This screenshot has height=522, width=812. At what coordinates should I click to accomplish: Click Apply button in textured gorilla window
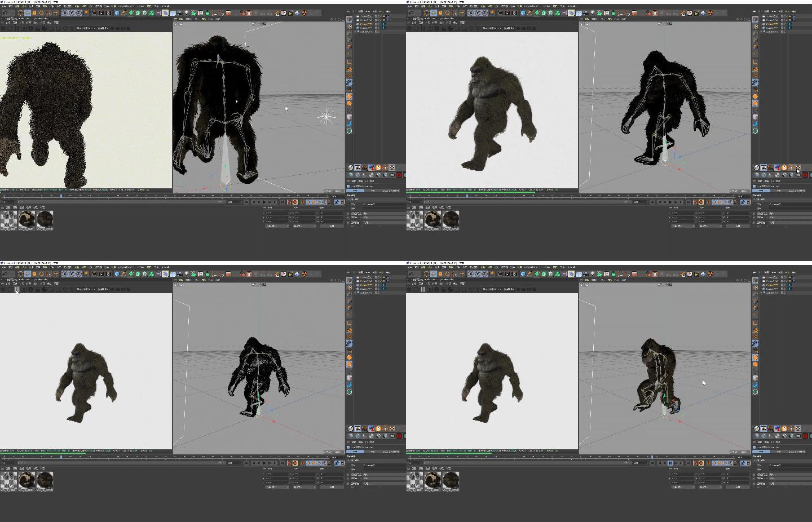click(x=738, y=487)
